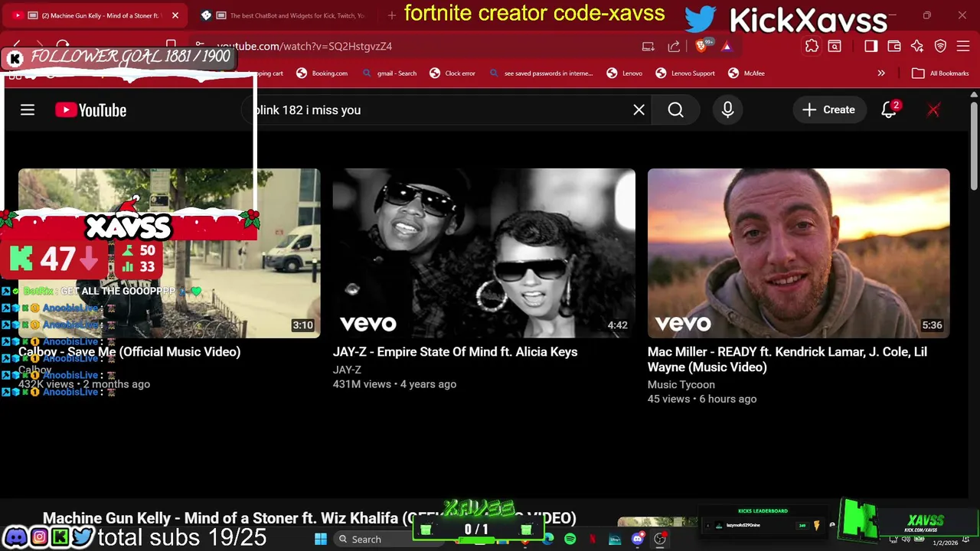The image size is (980, 551).
Task: Open the gmail - Search bookmark
Action: (389, 73)
